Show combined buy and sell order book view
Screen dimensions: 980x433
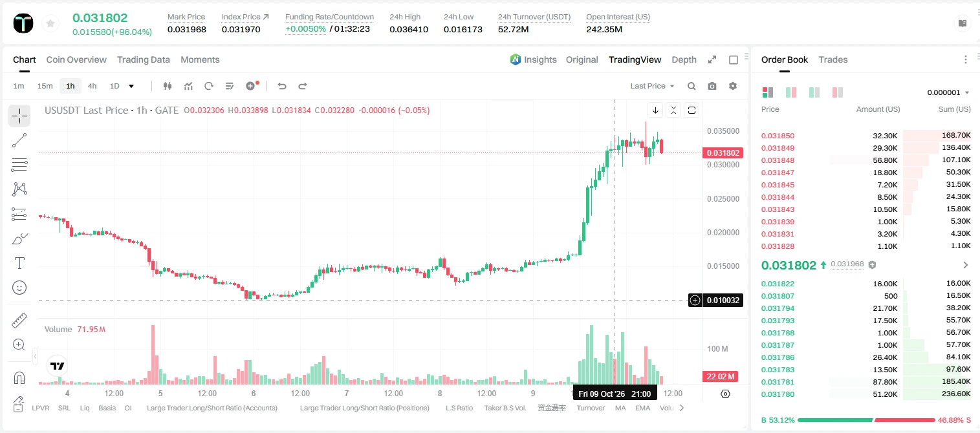(768, 92)
